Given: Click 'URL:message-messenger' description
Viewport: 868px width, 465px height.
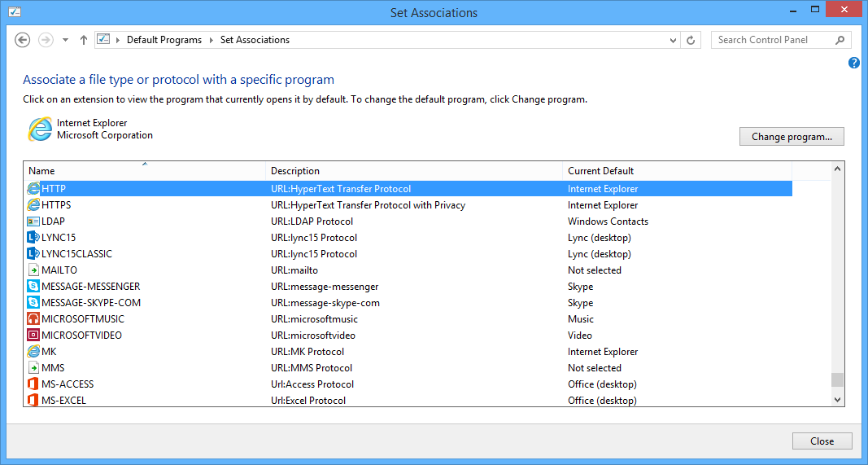Looking at the screenshot, I should [x=325, y=287].
